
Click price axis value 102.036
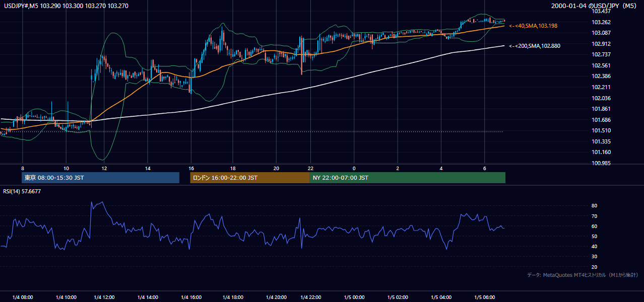click(601, 98)
